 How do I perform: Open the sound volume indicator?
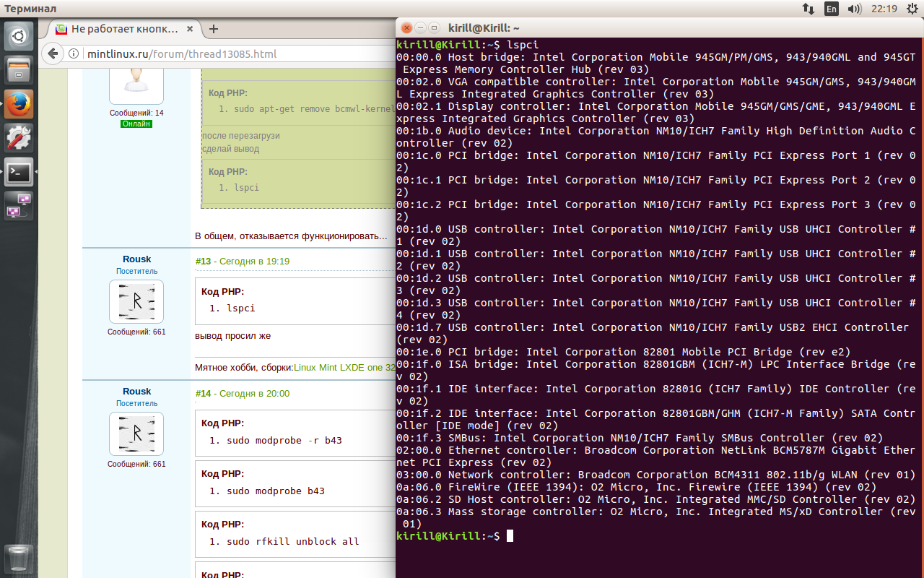[x=855, y=9]
